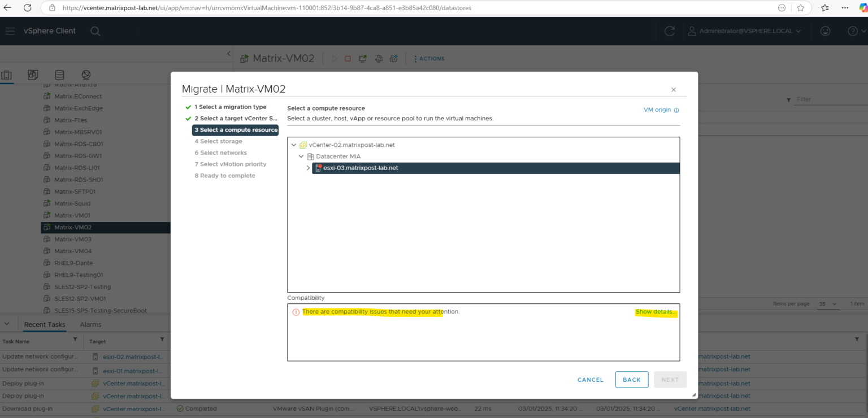Click the Show details link
Image resolution: width=868 pixels, height=418 pixels.
[656, 311]
